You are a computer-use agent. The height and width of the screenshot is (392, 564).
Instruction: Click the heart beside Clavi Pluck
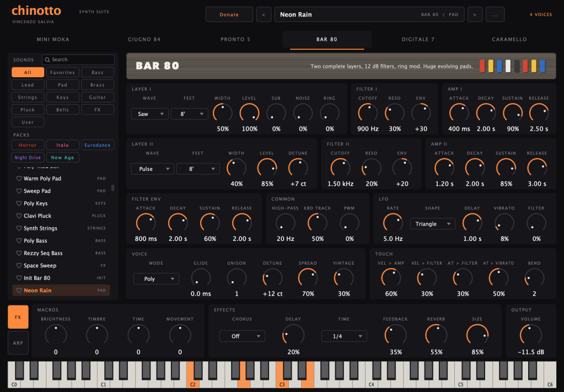click(19, 216)
